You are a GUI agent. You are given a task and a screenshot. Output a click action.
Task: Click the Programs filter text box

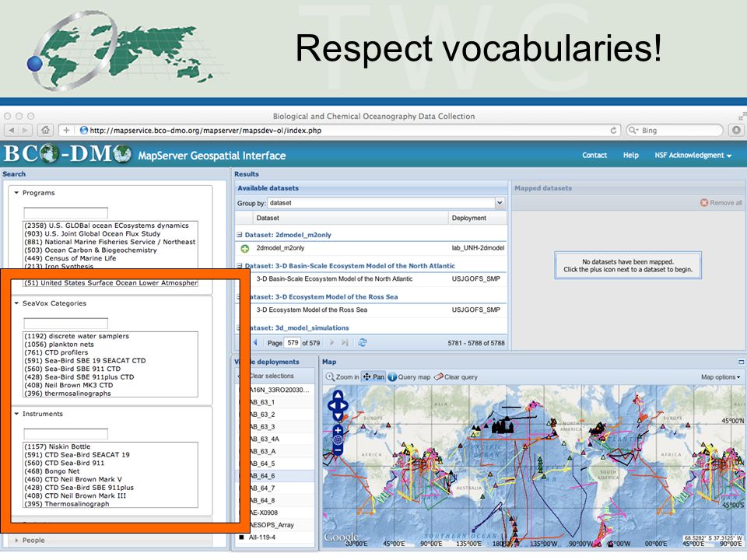coord(65,213)
